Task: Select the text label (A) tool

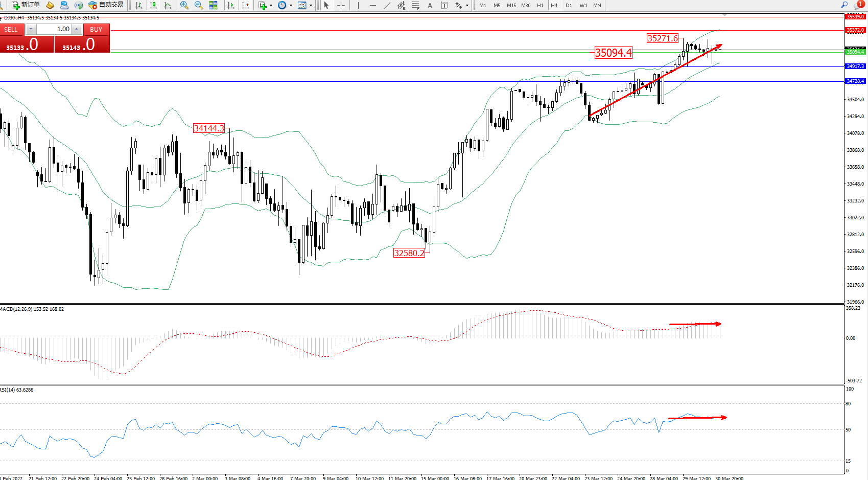Action: pos(430,5)
